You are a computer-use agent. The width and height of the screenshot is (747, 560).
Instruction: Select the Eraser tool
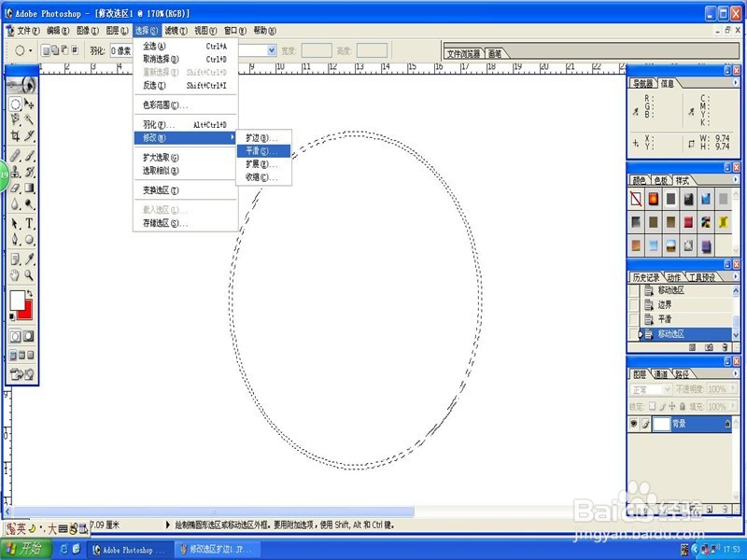pos(15,188)
